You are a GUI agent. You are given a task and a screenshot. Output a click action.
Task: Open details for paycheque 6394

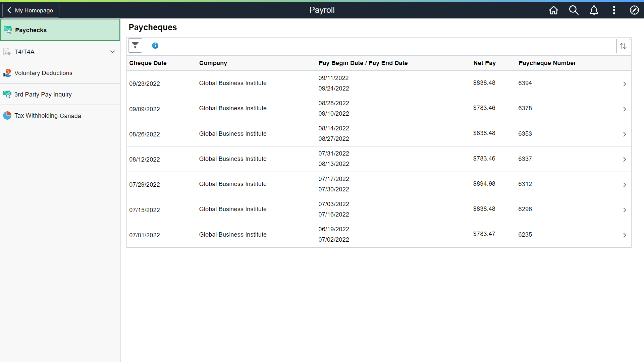[x=625, y=84]
